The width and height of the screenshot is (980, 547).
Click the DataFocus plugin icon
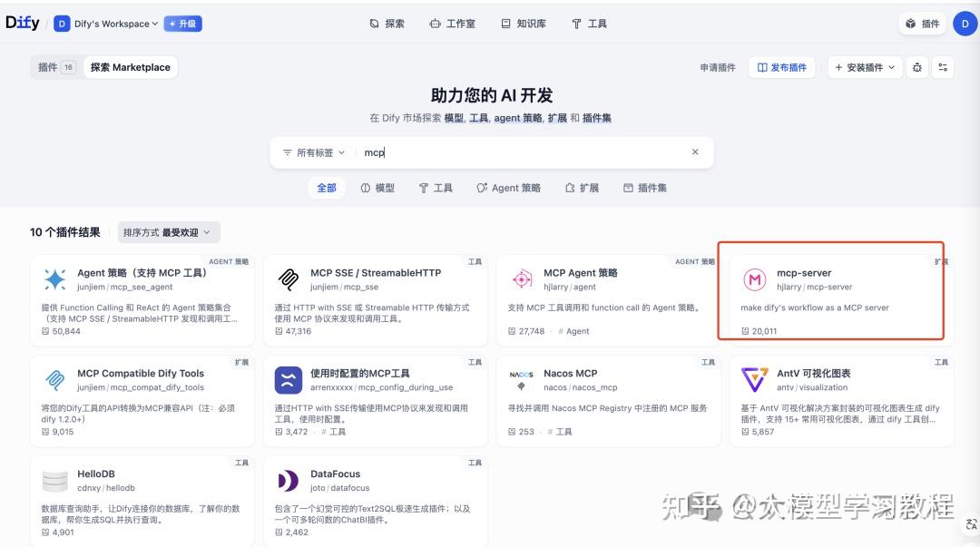(x=288, y=478)
